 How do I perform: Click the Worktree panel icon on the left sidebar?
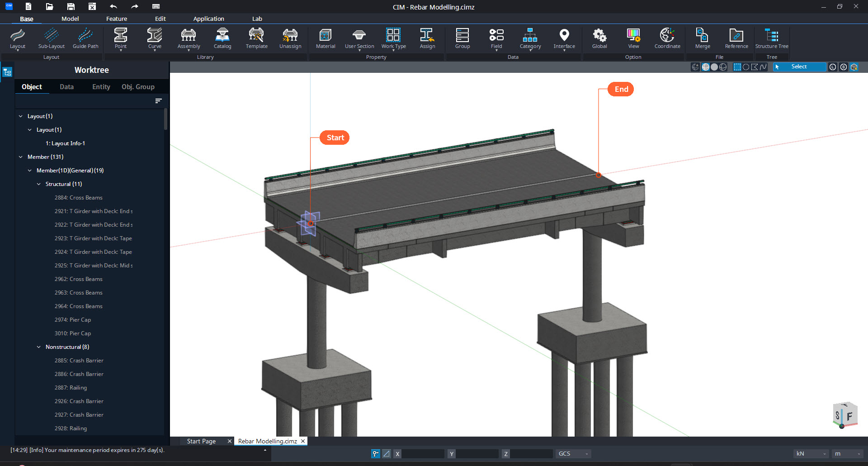(x=7, y=72)
